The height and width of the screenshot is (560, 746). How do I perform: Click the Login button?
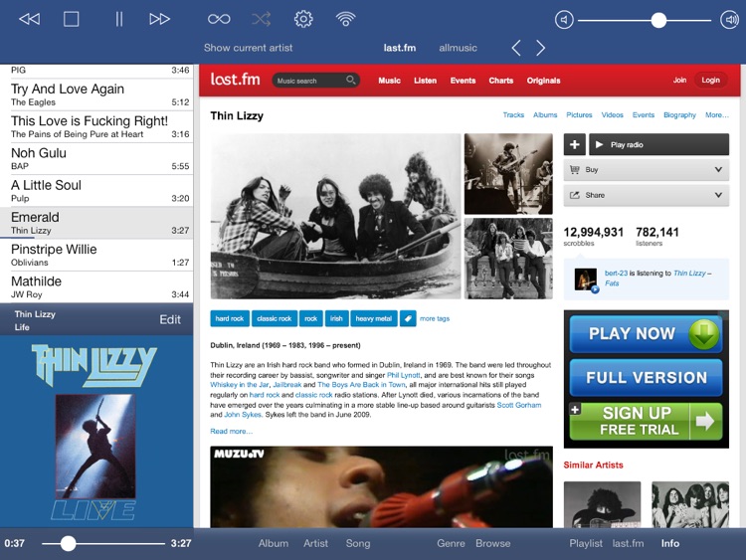710,80
